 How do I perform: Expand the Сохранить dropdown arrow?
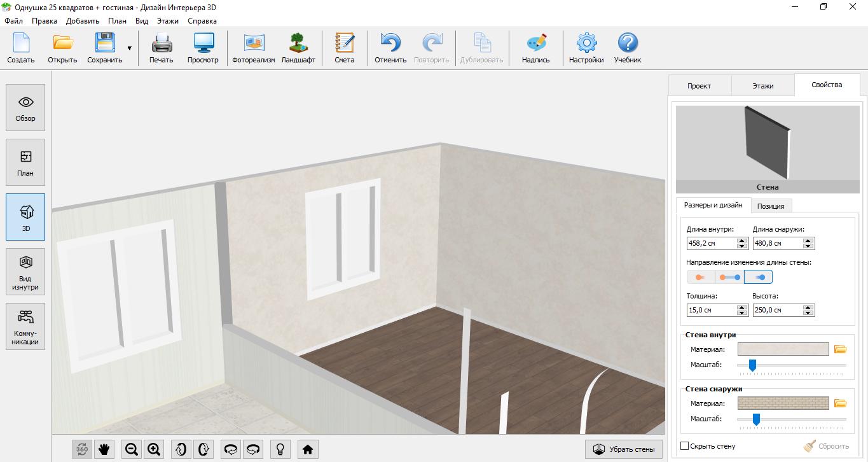click(130, 48)
